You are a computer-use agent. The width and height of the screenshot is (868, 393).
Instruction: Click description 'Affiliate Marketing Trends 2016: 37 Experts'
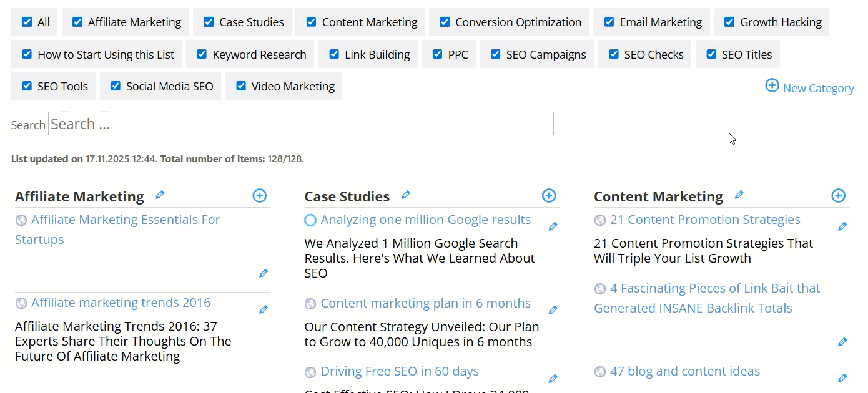tap(123, 341)
